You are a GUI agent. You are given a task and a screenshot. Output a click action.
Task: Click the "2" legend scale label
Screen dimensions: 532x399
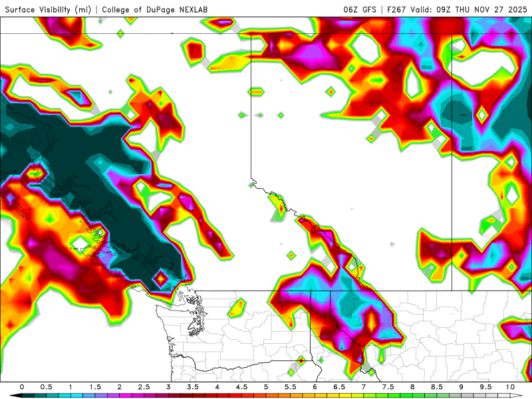click(120, 387)
